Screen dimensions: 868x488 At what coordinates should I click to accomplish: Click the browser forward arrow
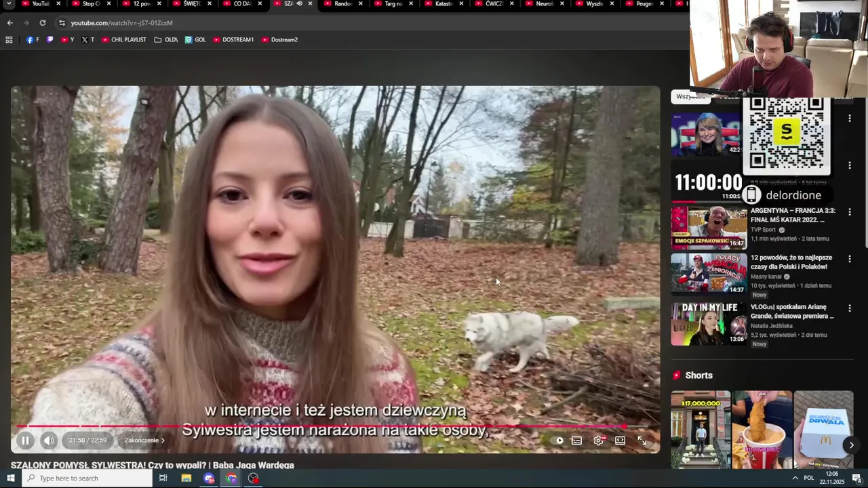26,23
